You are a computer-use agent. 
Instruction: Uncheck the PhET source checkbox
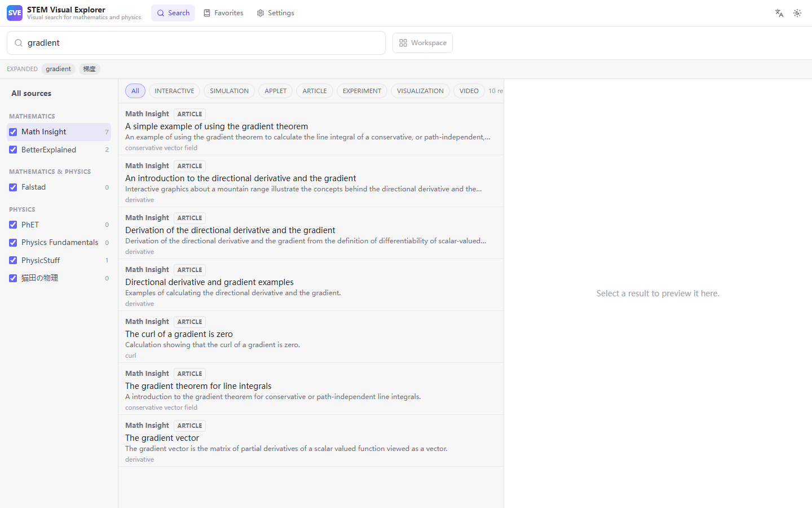click(x=13, y=225)
